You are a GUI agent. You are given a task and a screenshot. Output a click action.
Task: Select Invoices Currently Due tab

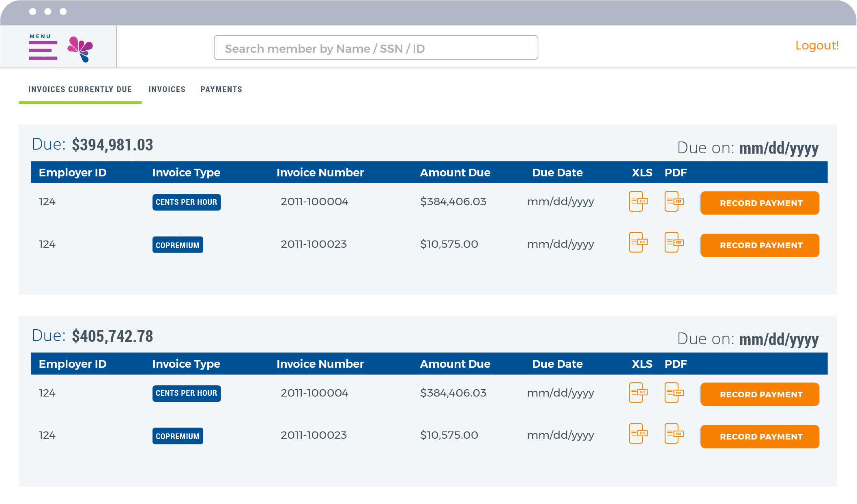[x=80, y=89]
